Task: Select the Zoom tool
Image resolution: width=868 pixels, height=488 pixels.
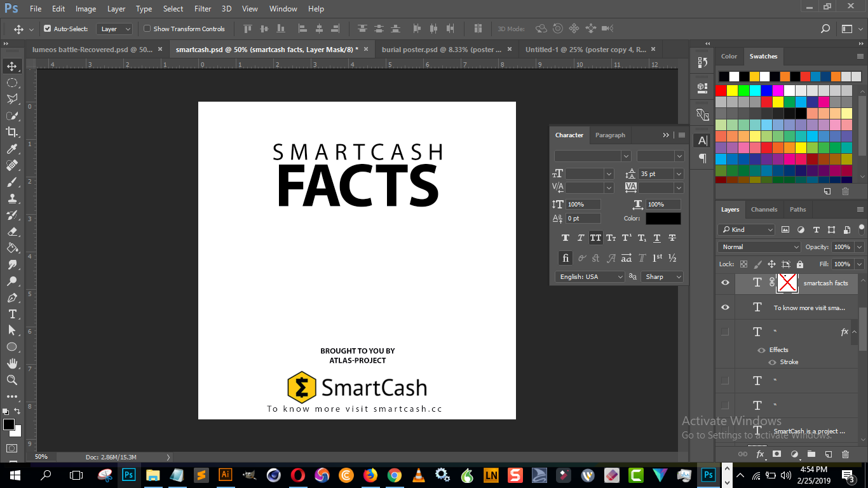Action: 12,380
